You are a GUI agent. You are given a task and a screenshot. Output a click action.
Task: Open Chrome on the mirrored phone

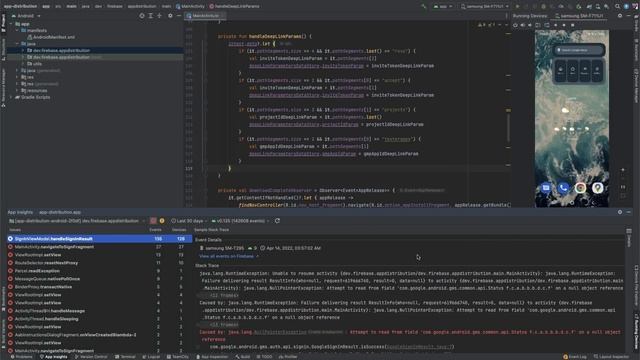tap(580, 188)
